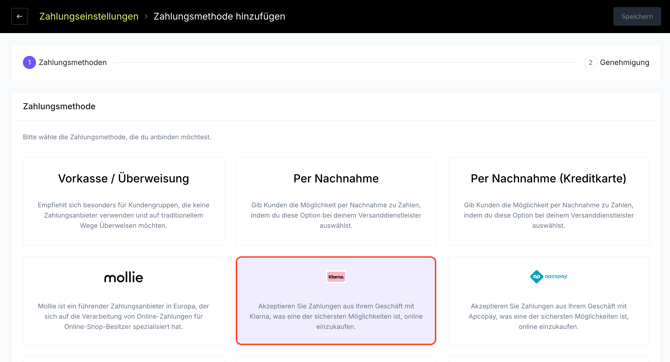The image size is (670, 362).
Task: Click the back arrow button
Action: (x=20, y=17)
